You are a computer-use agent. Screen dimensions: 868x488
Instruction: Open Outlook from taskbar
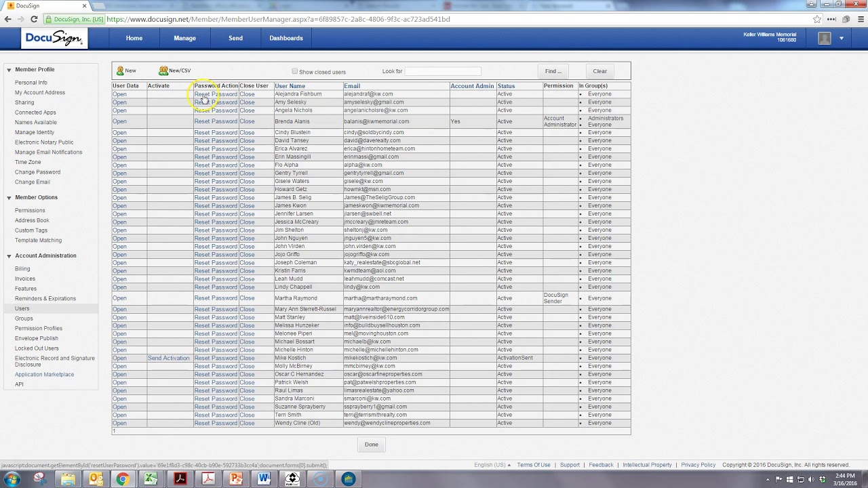tap(96, 479)
